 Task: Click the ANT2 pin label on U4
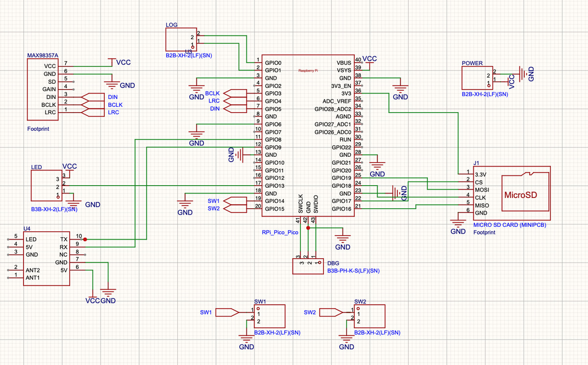33,270
